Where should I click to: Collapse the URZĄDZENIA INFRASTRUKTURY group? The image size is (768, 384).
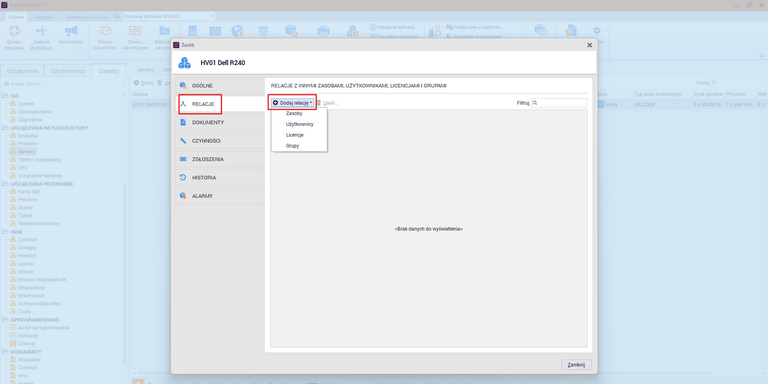tap(5, 128)
